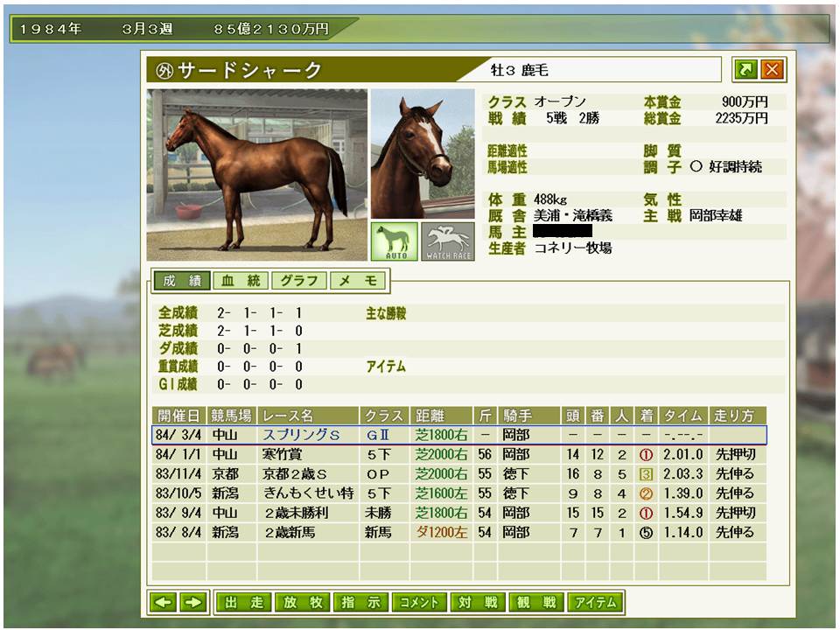The height and width of the screenshot is (630, 840).
Task: Click the second-place mark for きんもくせい特
Action: (646, 493)
